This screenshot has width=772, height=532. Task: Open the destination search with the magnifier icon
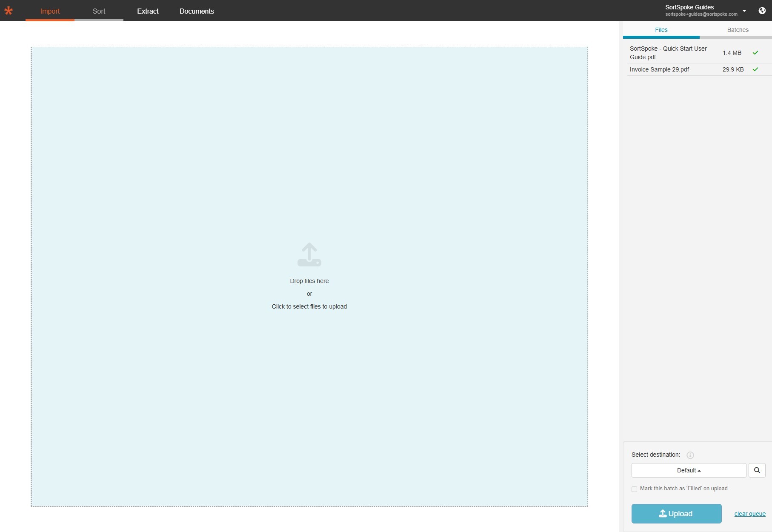point(757,470)
